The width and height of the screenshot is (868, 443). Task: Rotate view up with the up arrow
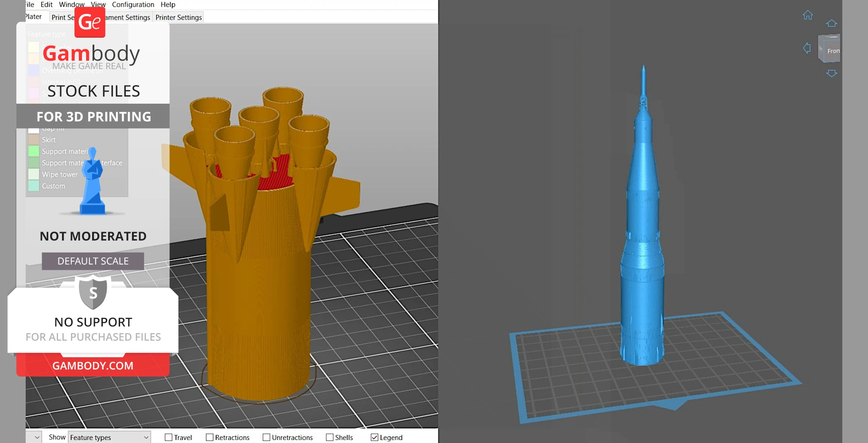(x=831, y=23)
